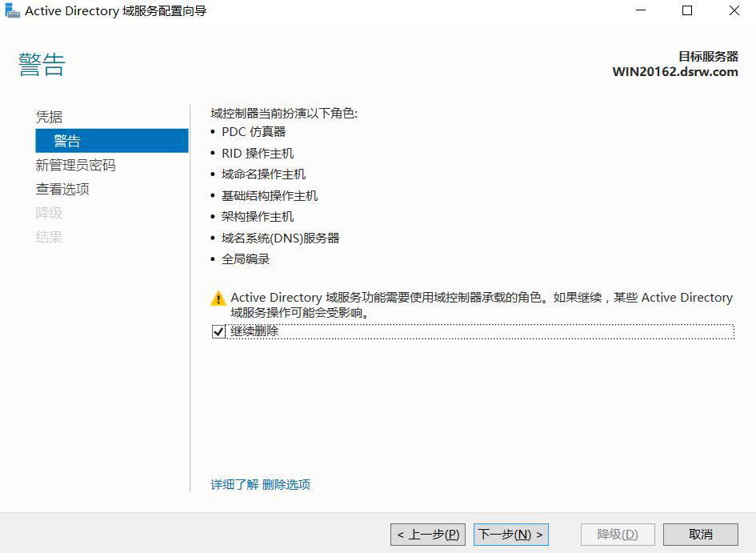Click the wizard app icon in title bar
Viewport: 756px width, 553px height.
[x=12, y=10]
